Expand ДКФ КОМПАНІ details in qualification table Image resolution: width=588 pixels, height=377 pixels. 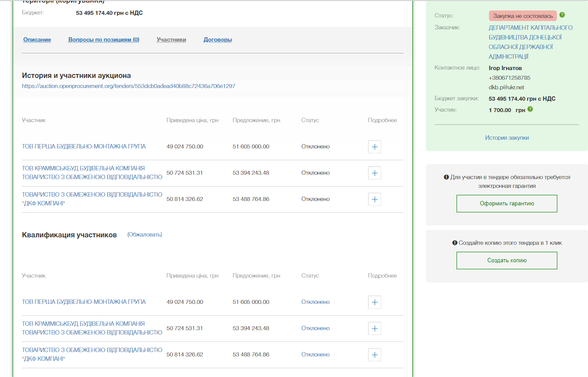tap(374, 355)
